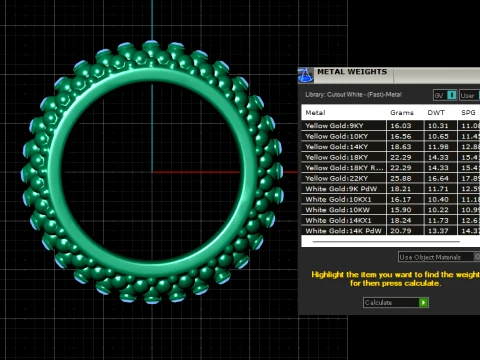Click the Metal Weights scale icon

point(305,75)
